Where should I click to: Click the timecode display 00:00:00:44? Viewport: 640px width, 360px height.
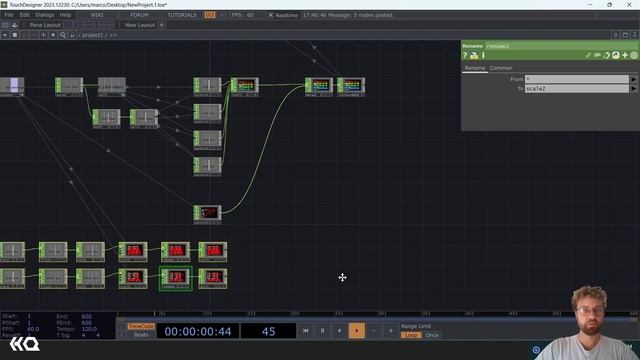pyautogui.click(x=198, y=331)
